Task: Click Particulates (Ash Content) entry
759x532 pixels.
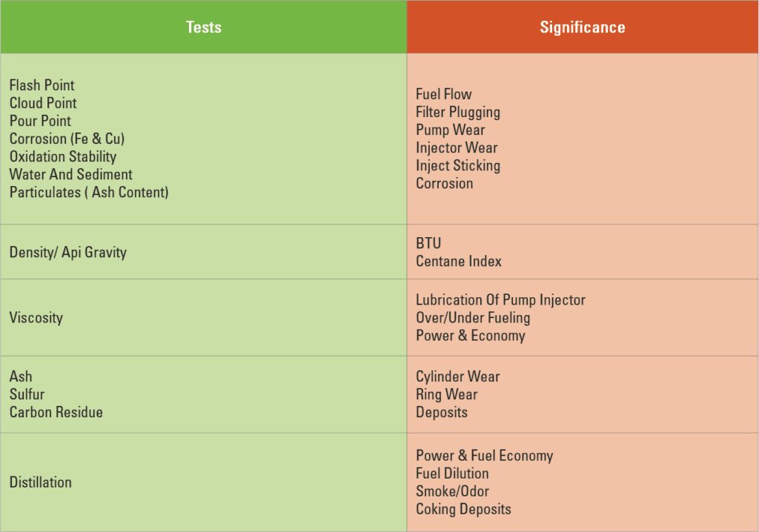Action: (x=89, y=193)
